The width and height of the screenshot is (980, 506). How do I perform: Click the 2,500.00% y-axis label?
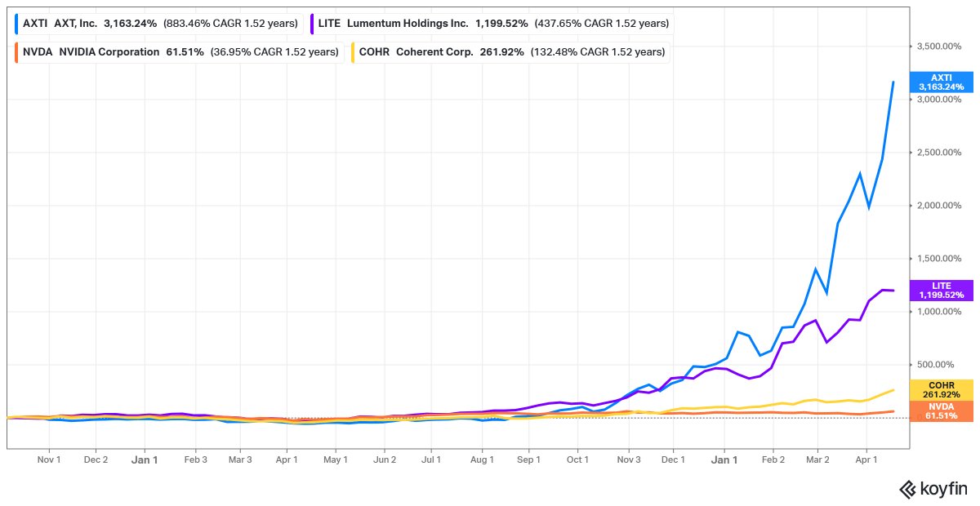pyautogui.click(x=941, y=153)
